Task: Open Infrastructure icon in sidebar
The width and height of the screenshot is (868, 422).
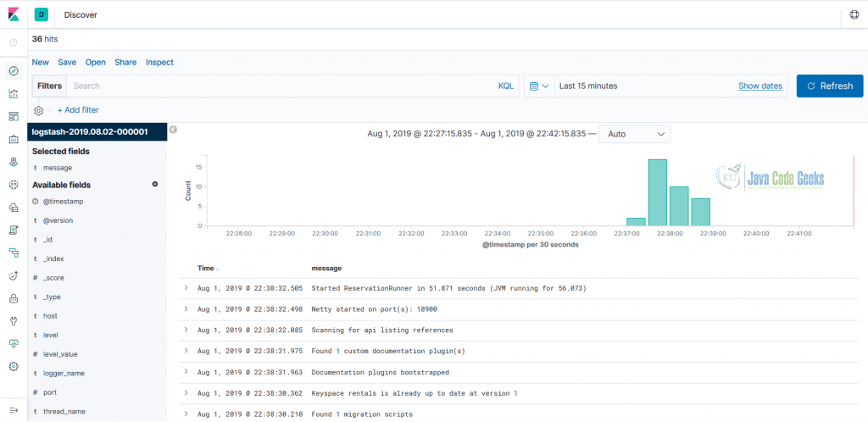Action: (x=14, y=208)
